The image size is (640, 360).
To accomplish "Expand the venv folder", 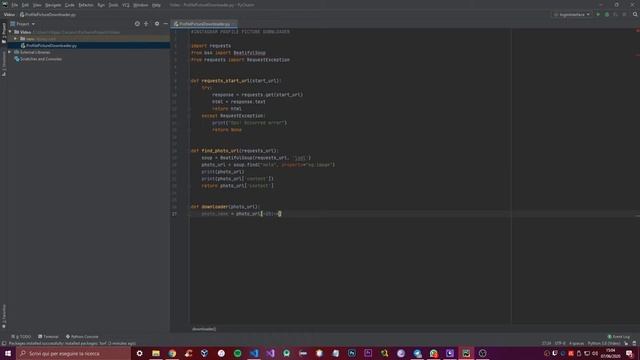I will pyautogui.click(x=16, y=39).
